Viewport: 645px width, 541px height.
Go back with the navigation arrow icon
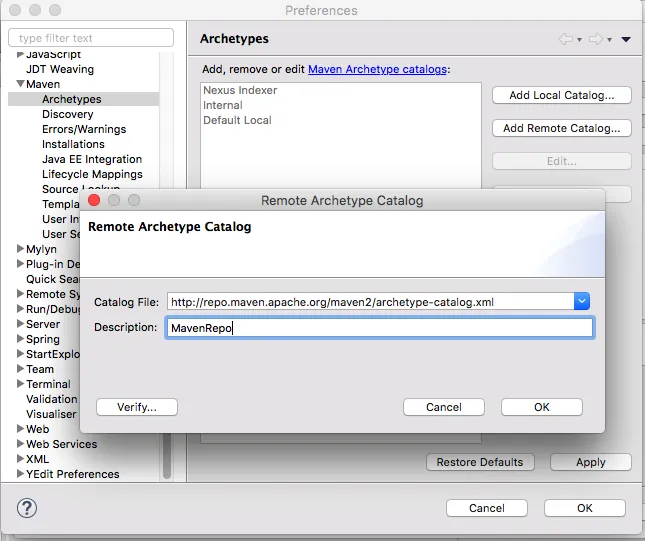coord(566,39)
